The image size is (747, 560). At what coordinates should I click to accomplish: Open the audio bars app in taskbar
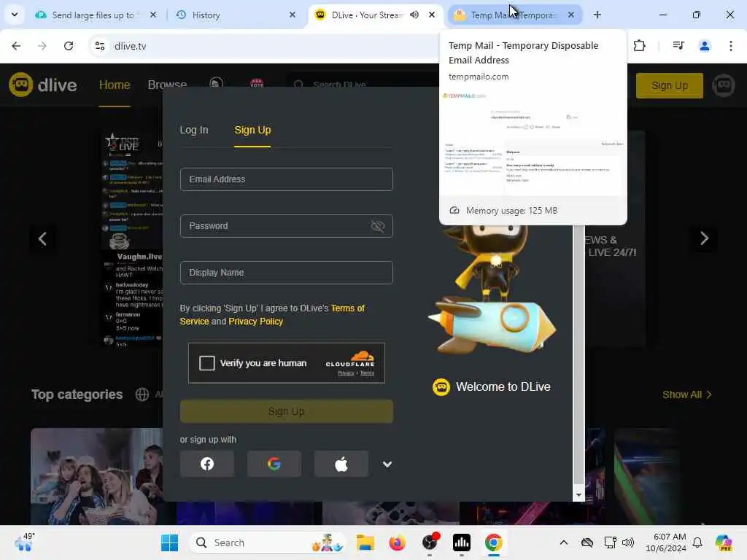pos(462,542)
